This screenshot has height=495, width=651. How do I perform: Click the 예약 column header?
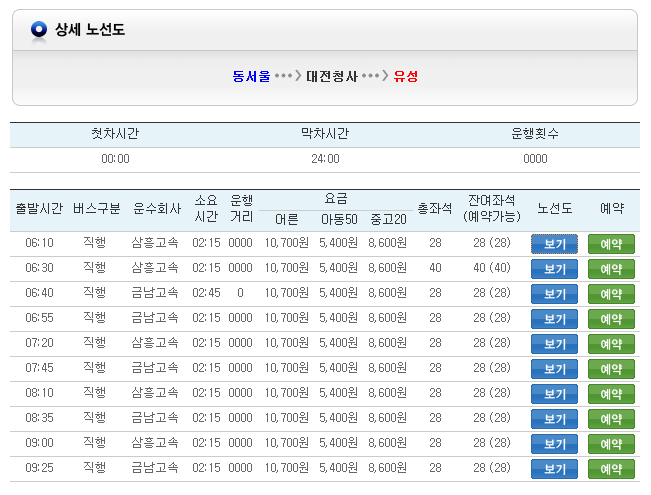[x=612, y=208]
